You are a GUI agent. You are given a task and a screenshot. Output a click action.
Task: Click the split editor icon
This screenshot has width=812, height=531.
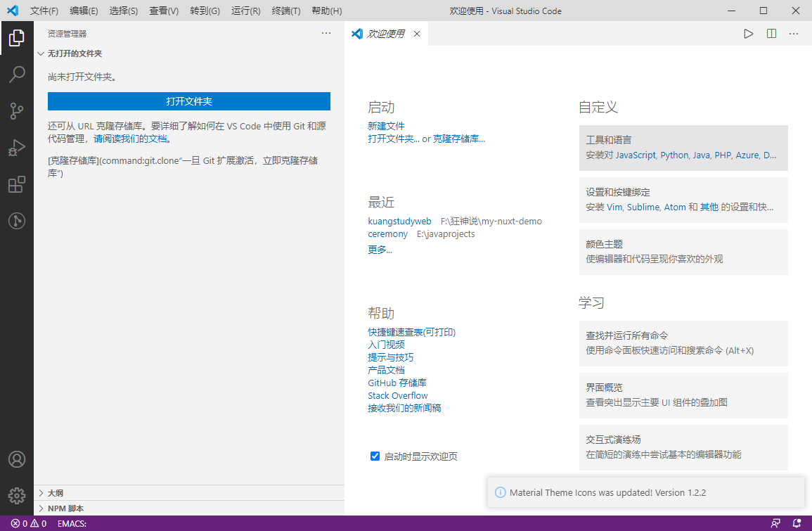(x=771, y=34)
